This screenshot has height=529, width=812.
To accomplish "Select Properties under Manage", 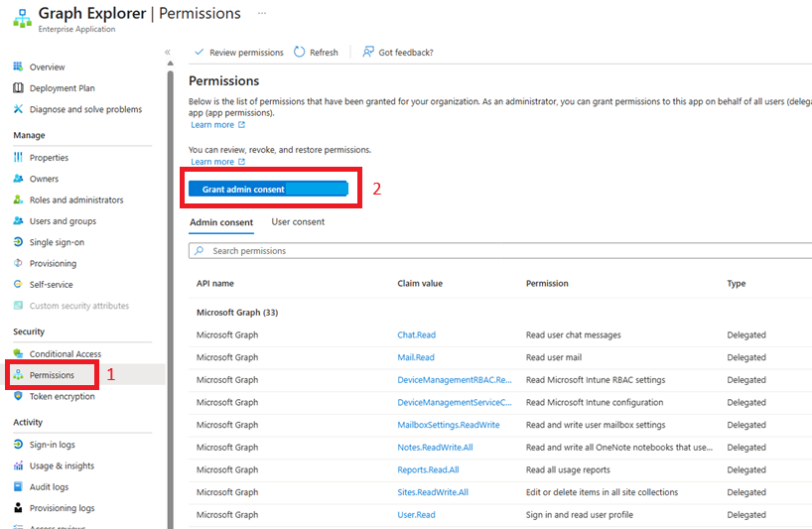I will tap(49, 158).
